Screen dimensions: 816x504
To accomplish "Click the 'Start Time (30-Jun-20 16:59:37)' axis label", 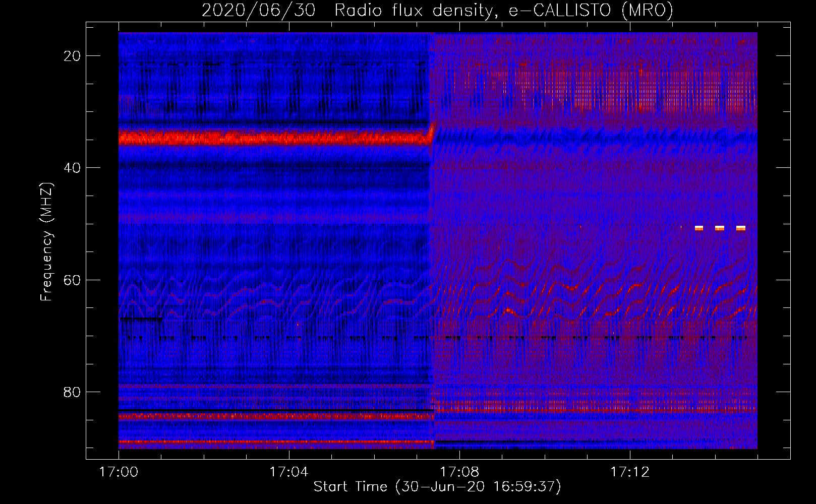I will [437, 487].
